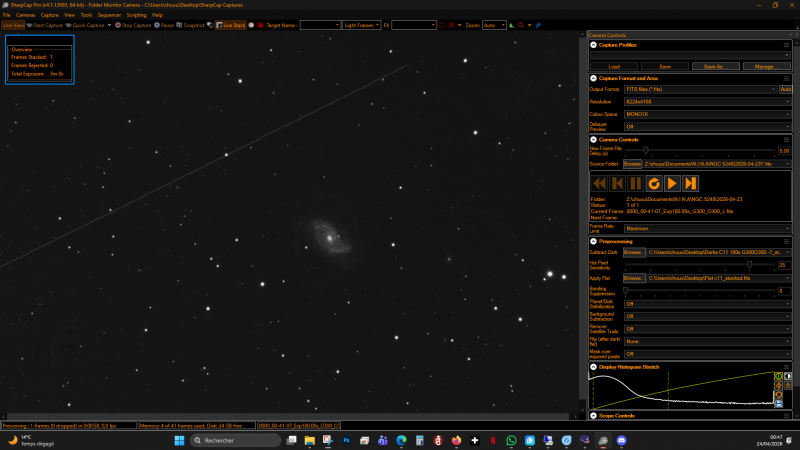This screenshot has height=450, width=800.
Task: Open the Sequencer menu
Action: [109, 15]
